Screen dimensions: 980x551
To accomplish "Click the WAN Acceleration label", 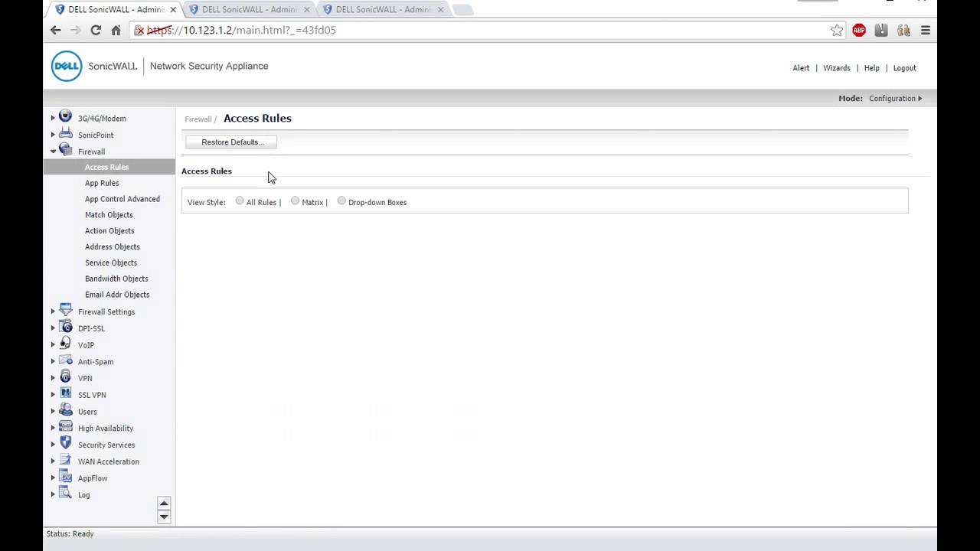I will coord(109,461).
